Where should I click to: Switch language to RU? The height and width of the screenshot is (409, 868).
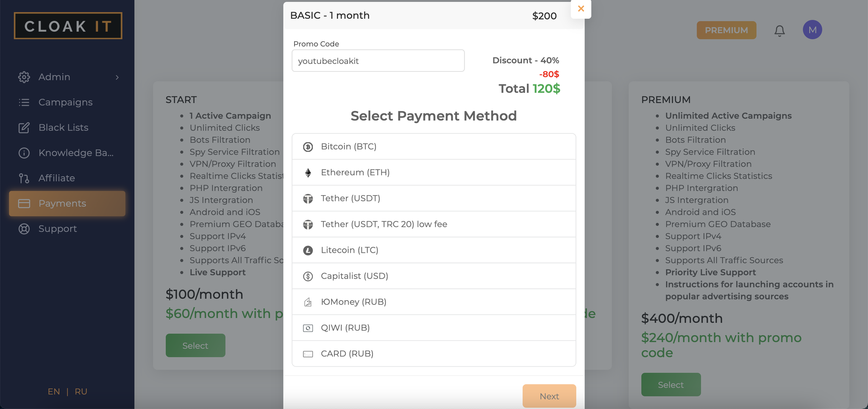pyautogui.click(x=81, y=392)
